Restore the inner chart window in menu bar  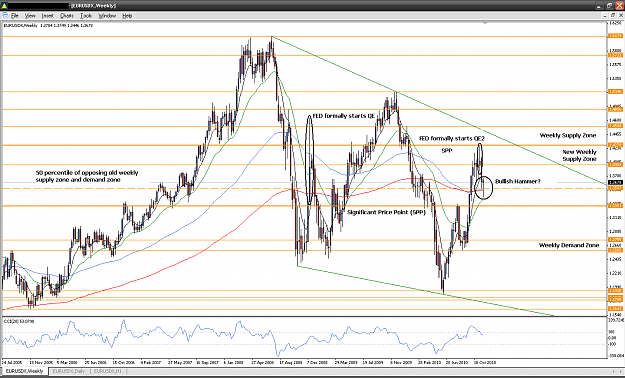tap(613, 16)
